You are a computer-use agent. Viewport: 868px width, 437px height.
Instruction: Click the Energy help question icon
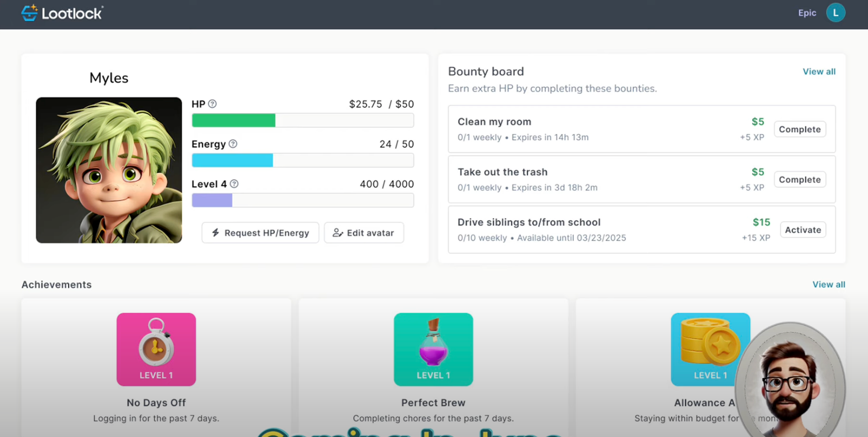pos(233,144)
